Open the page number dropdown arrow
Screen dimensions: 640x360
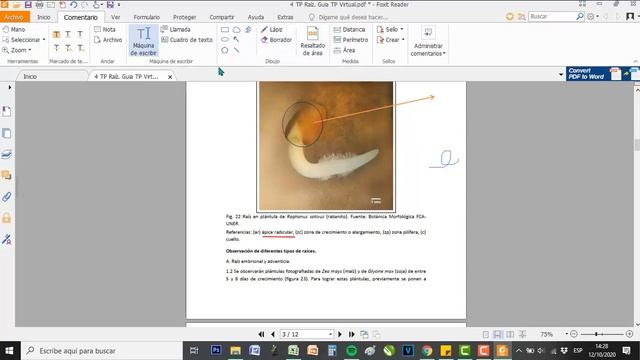click(x=330, y=334)
